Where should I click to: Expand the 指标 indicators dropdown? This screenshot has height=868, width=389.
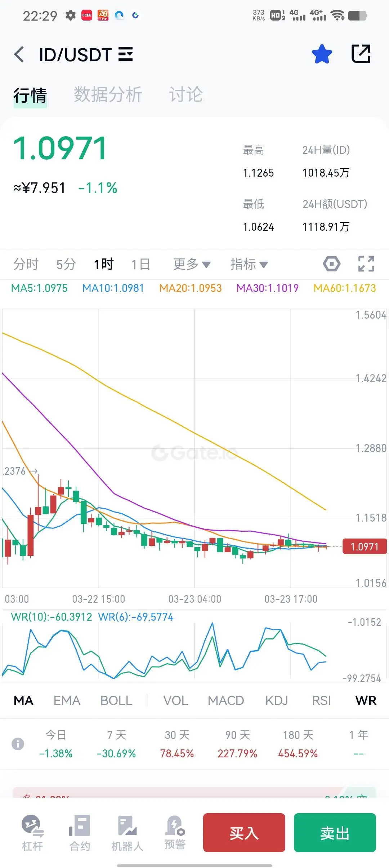(249, 264)
